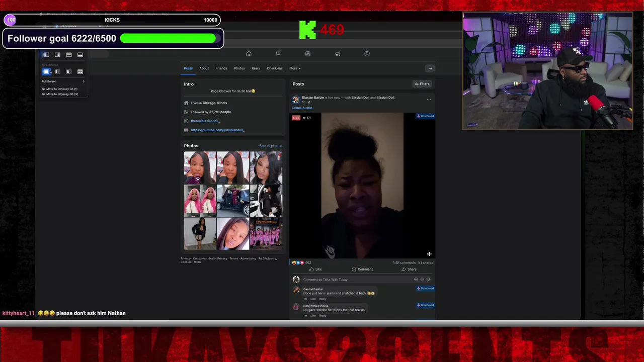Switch to the Friends tab
Screen dimensions: 644x362
[x=221, y=68]
